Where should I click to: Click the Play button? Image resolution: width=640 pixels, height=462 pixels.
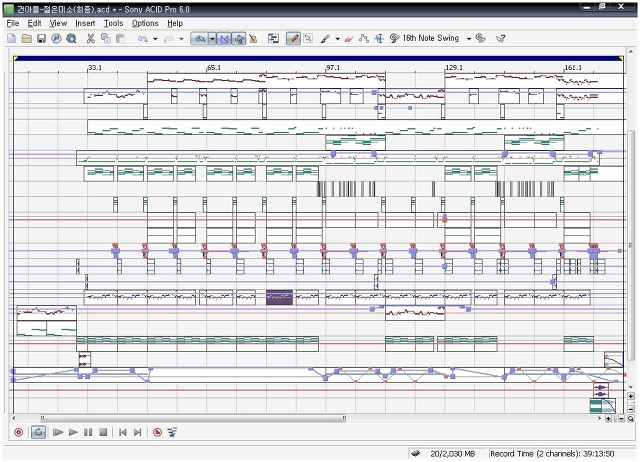coord(73,432)
